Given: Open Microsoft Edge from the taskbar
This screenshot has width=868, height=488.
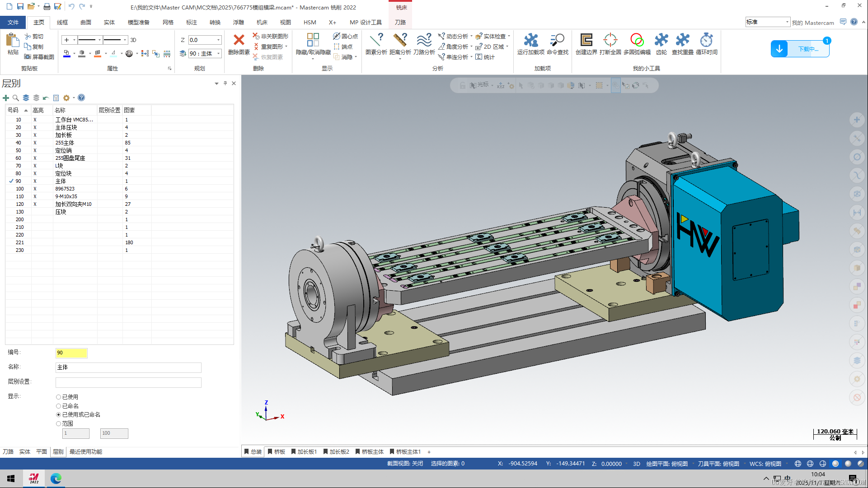Looking at the screenshot, I should click(56, 479).
